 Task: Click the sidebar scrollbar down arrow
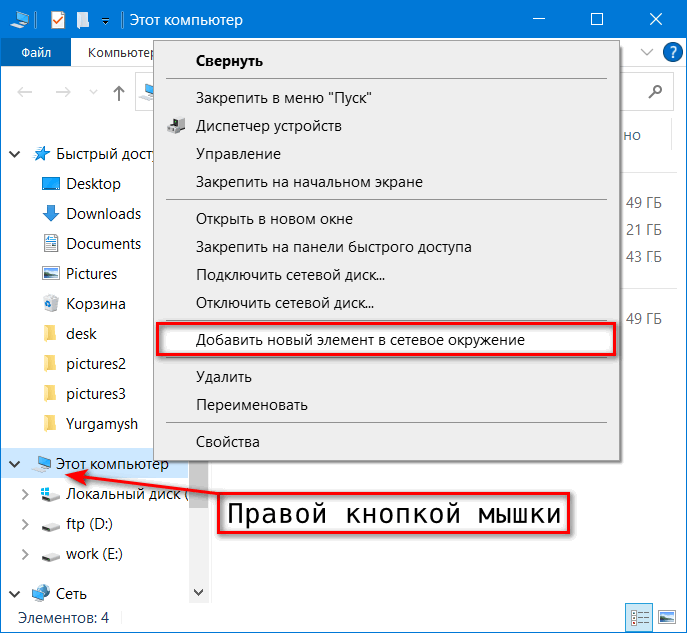tap(197, 593)
